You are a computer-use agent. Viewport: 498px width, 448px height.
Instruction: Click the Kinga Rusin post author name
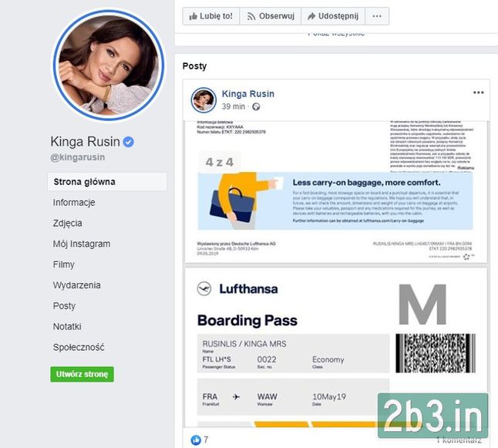[248, 94]
